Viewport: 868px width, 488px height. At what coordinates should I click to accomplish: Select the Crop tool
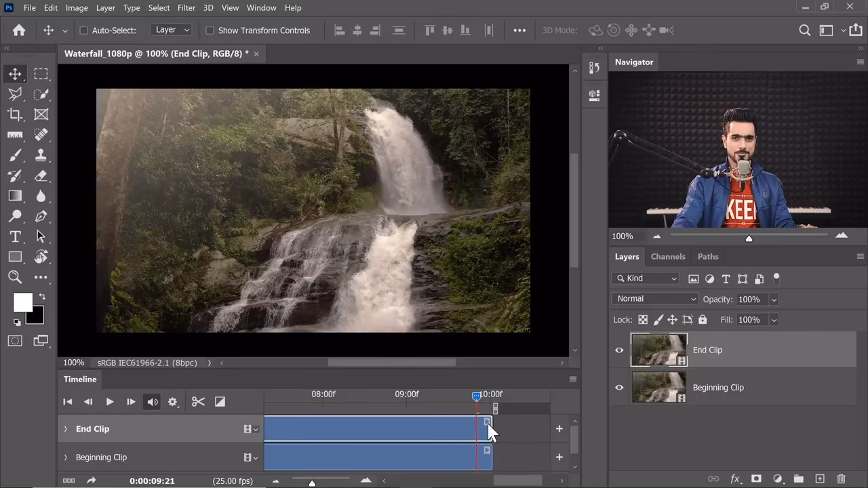point(15,115)
